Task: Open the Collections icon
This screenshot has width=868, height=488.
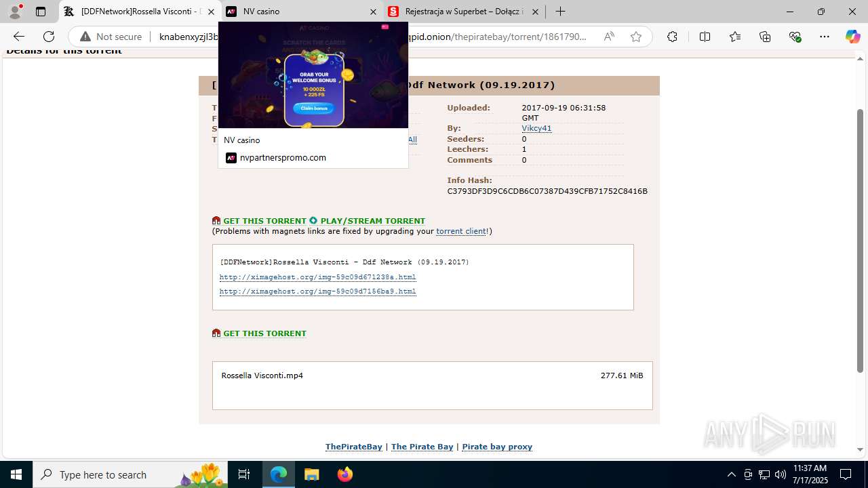Action: coord(765,37)
